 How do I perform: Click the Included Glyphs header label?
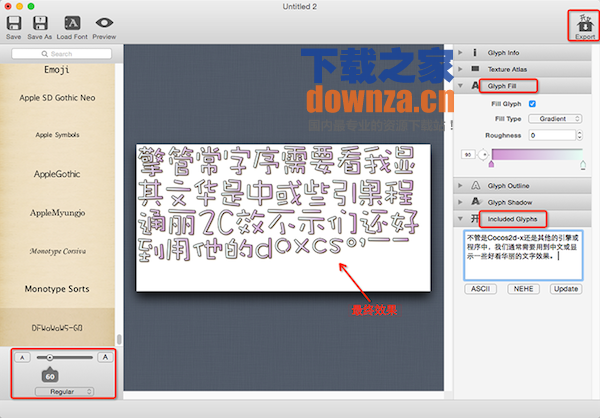512,219
